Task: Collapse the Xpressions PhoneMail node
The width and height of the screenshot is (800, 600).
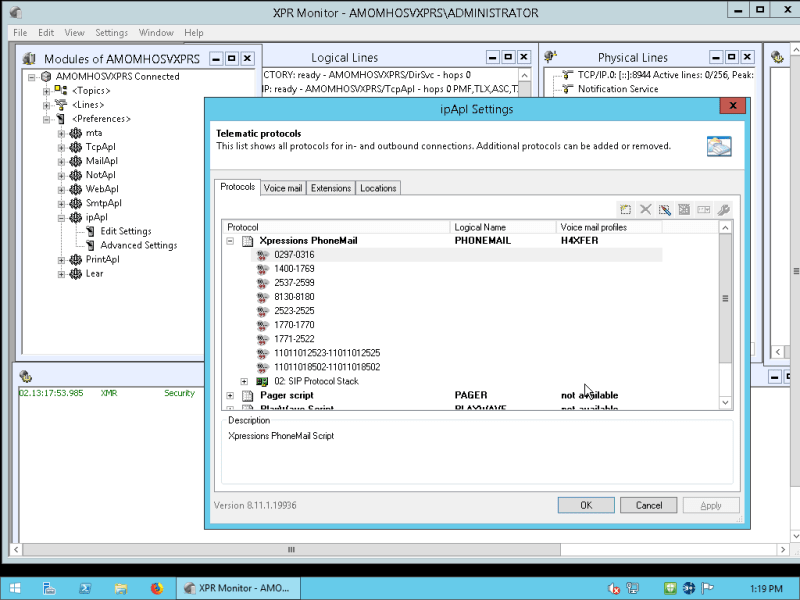Action: (230, 241)
